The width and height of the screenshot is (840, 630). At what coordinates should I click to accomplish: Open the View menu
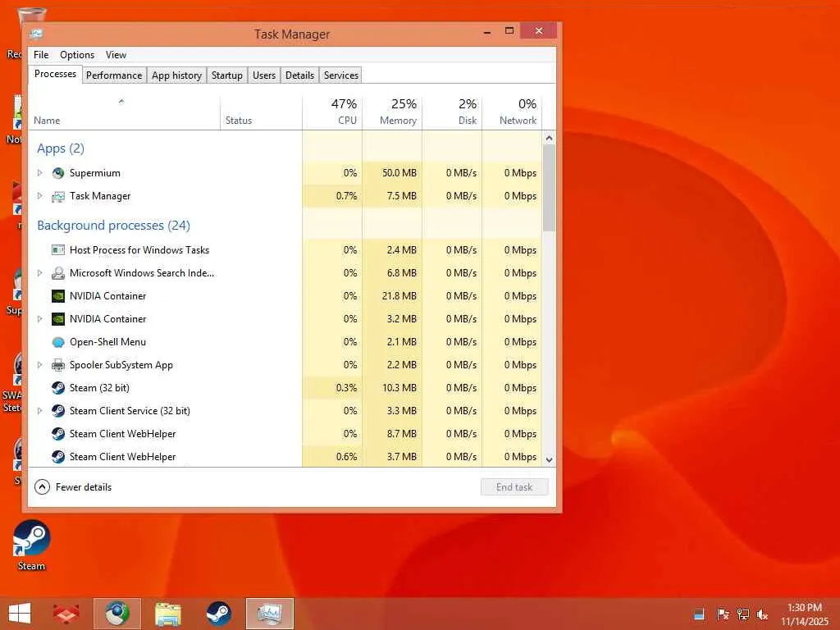(116, 55)
